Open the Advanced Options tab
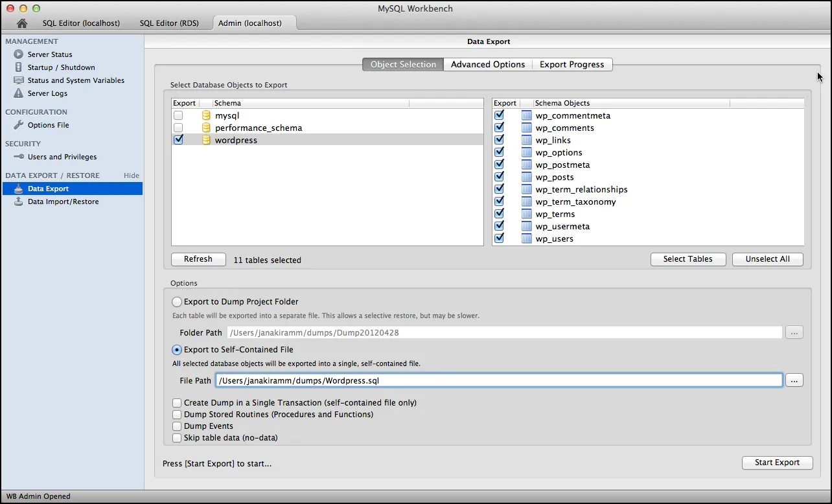Screen dimensions: 832x504 pyautogui.click(x=488, y=65)
